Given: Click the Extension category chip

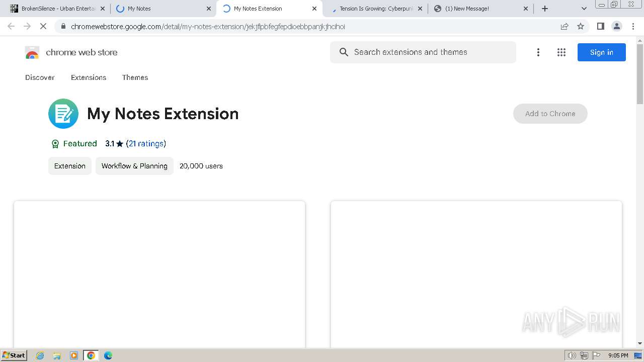Looking at the screenshot, I should [70, 166].
